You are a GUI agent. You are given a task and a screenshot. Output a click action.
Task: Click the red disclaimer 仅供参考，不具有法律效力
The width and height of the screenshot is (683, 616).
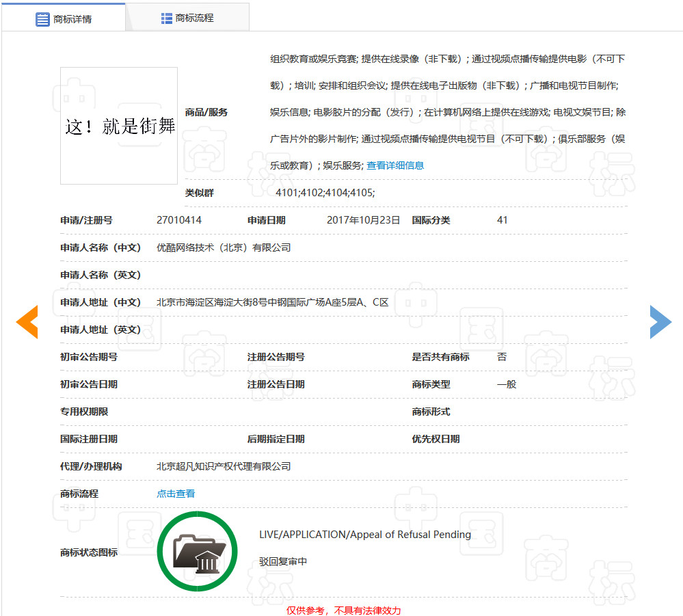(343, 611)
